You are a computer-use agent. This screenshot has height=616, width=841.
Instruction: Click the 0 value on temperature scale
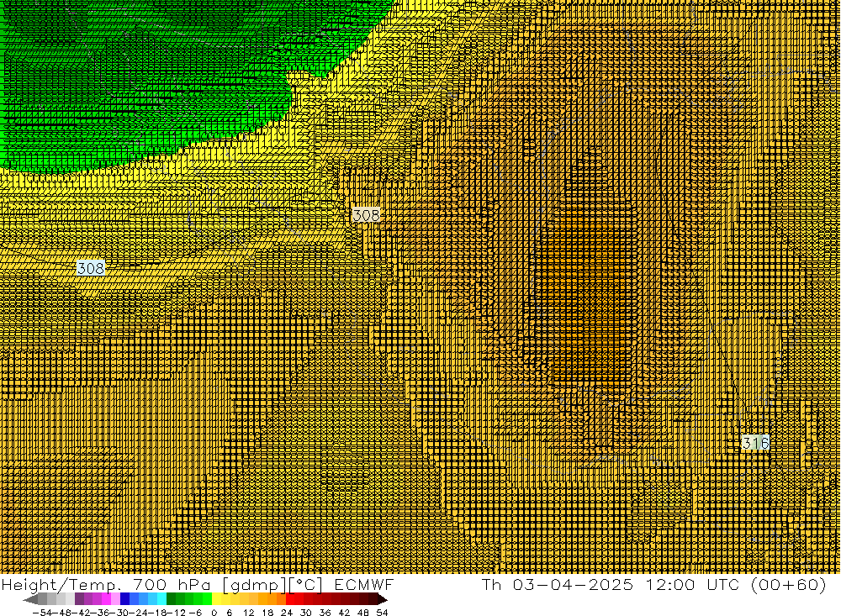[214, 613]
